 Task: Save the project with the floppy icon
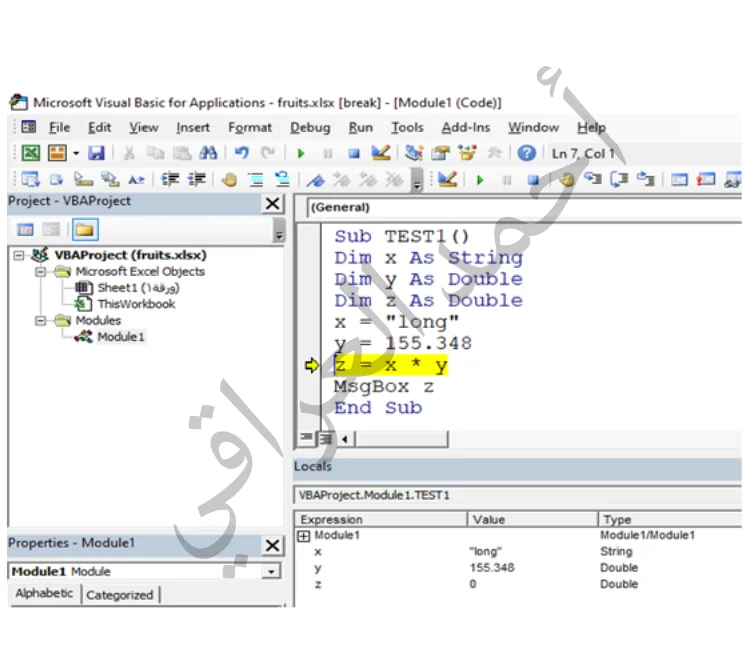(x=96, y=153)
